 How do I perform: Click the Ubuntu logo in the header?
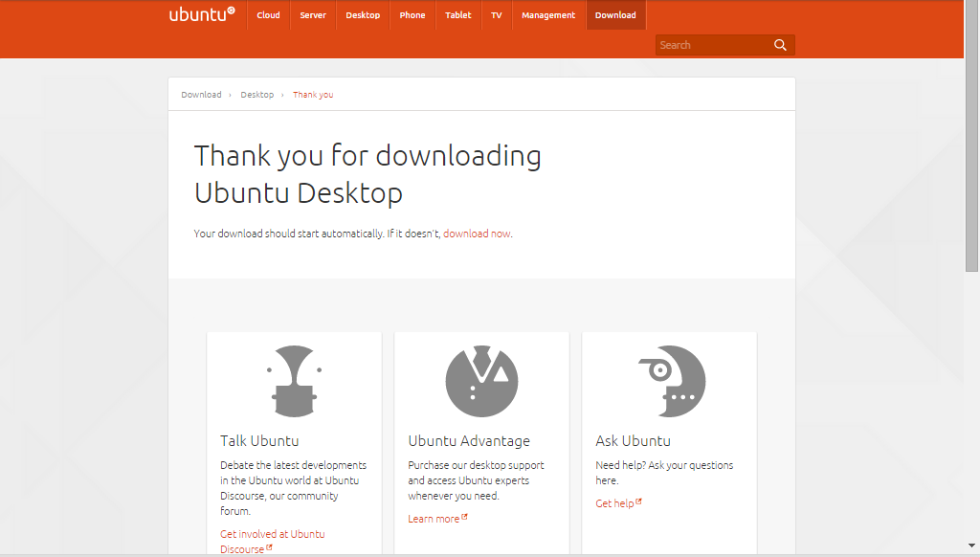point(202,14)
